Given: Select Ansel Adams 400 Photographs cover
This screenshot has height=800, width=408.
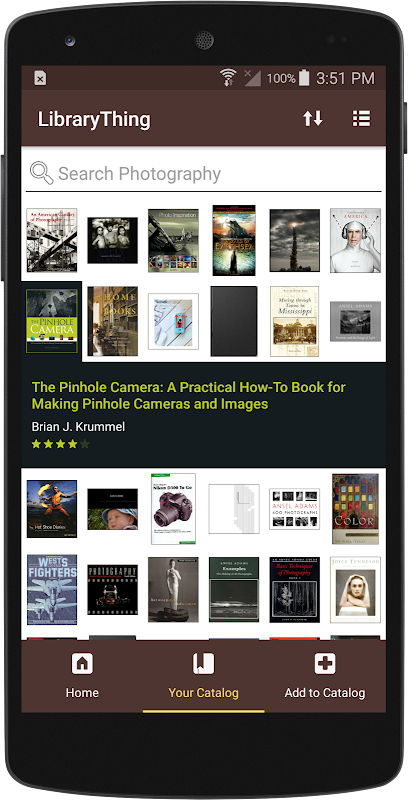Looking at the screenshot, I should click(x=294, y=509).
